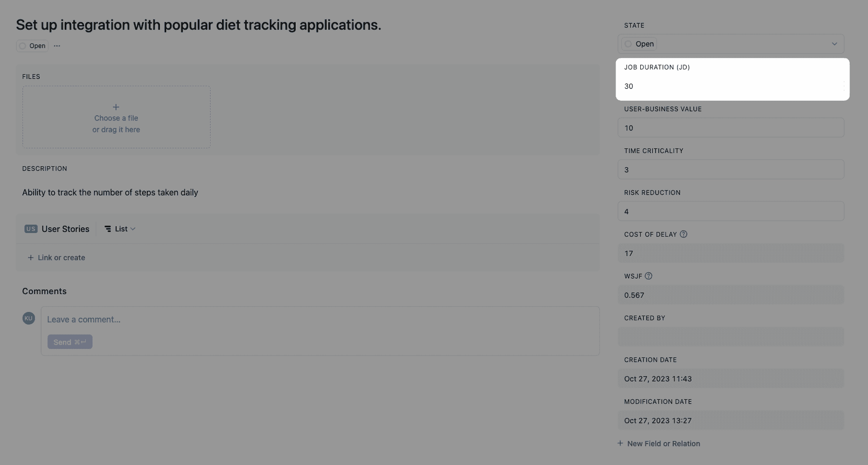
Task: Click Link or create for user stories
Action: [61, 257]
